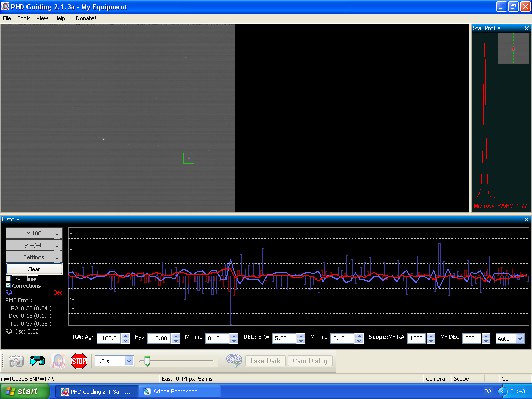Image resolution: width=532 pixels, height=399 pixels.
Task: Click the red STOP icon
Action: 79,361
